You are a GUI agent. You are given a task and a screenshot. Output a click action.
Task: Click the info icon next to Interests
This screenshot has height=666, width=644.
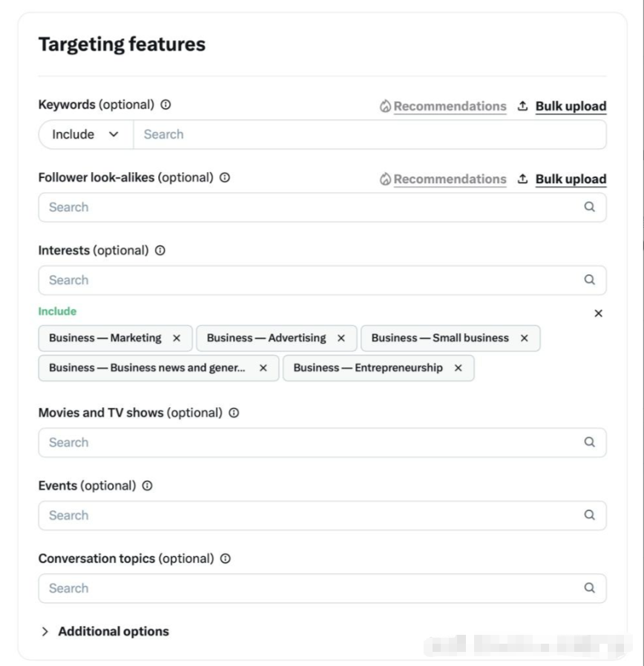click(160, 251)
